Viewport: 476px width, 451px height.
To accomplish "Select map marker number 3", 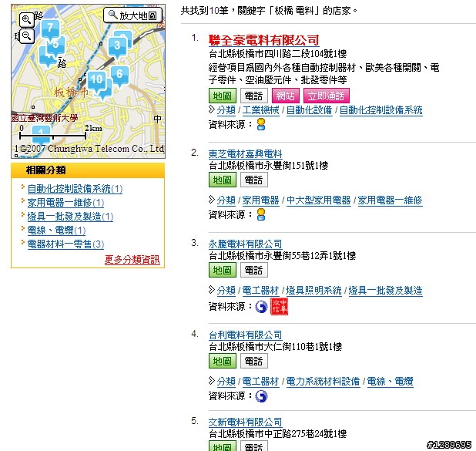I will (117, 47).
